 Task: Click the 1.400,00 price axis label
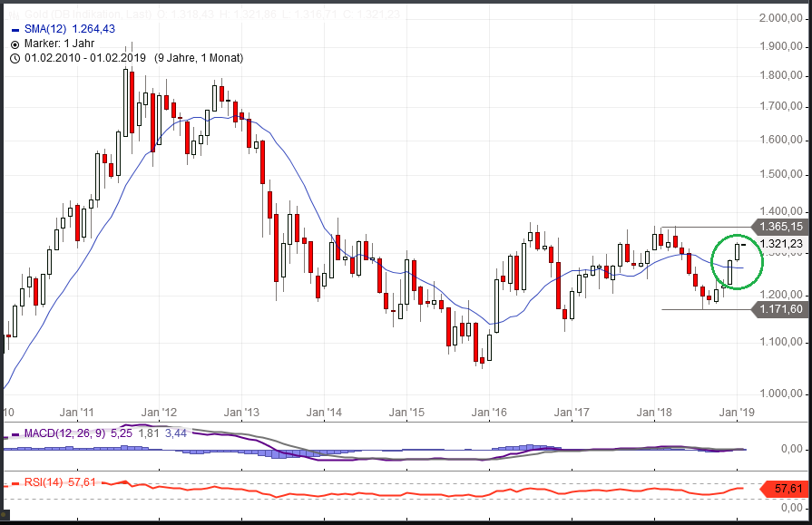point(781,211)
